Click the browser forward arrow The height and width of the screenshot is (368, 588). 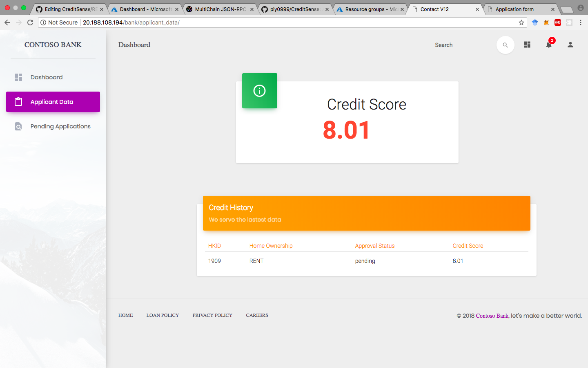coord(19,22)
